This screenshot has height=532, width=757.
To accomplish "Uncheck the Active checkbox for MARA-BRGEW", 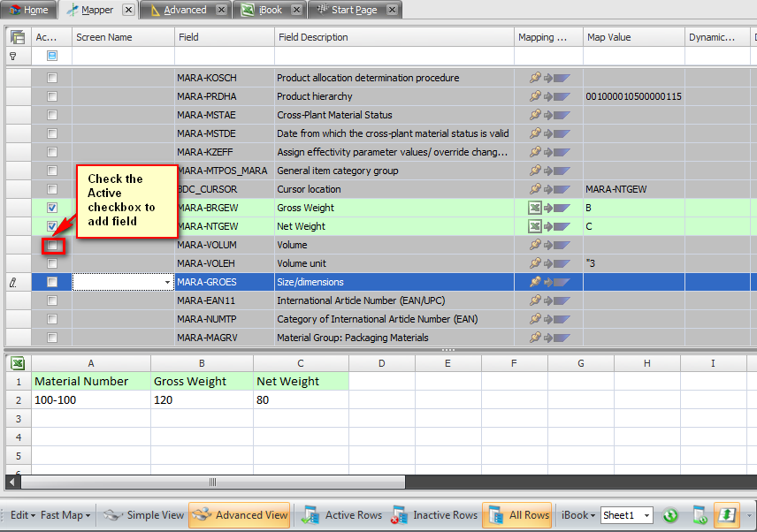I will coord(51,208).
